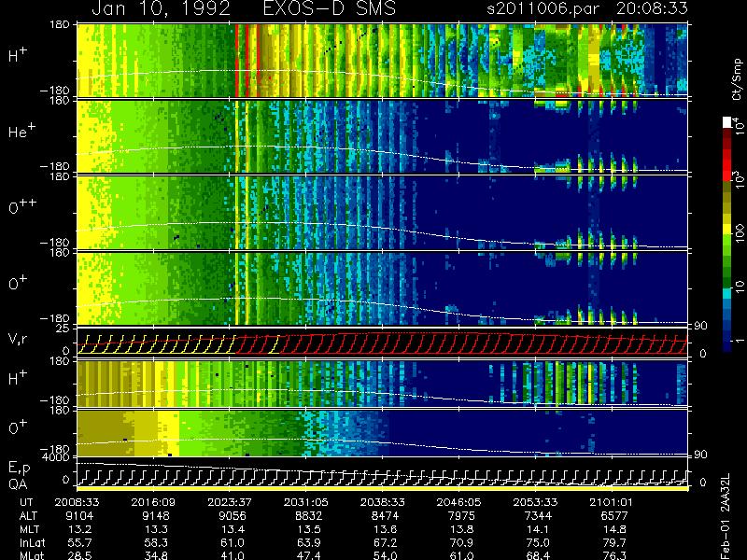Click the MLat row label
The image size is (747, 560).
32,555
